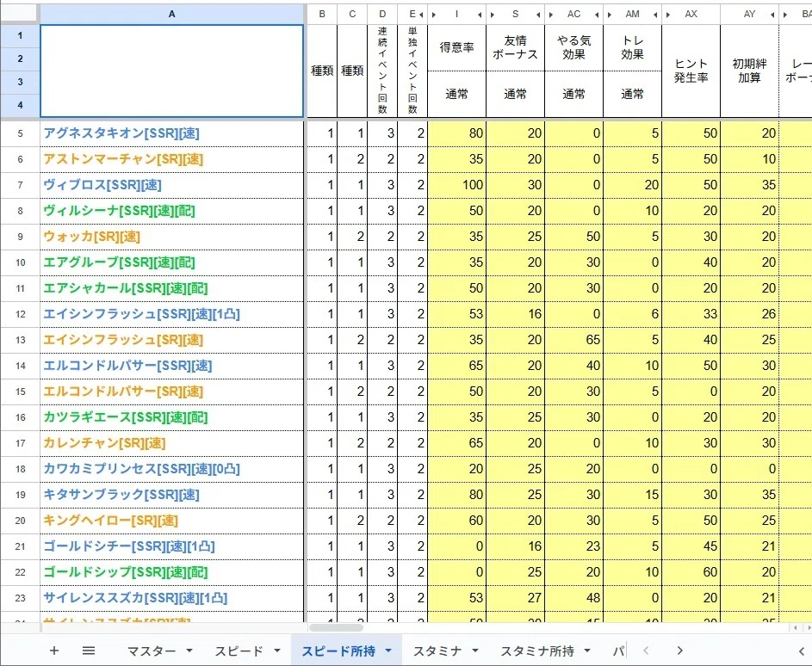
Task: Open the スピード所持 tab dropdown arrow
Action: tap(388, 651)
